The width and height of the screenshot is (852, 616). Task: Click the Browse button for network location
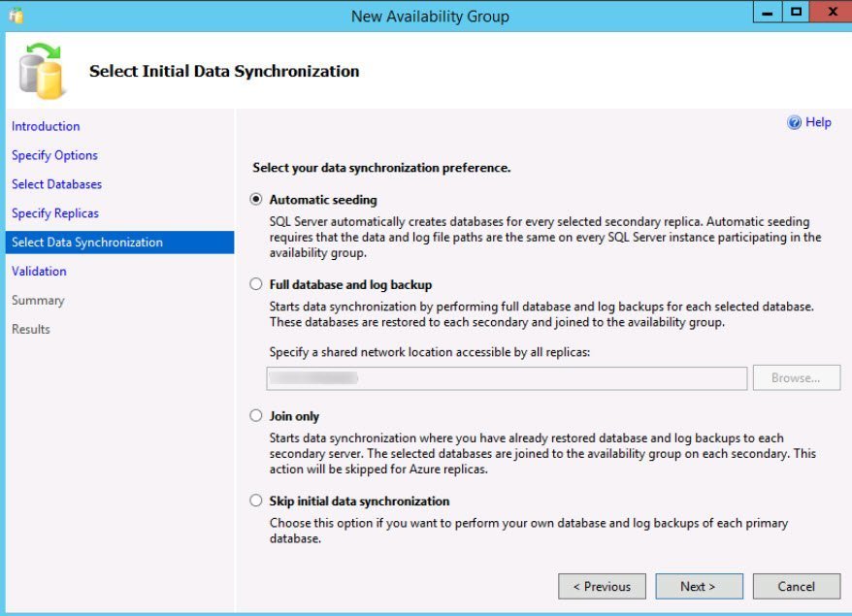(796, 377)
